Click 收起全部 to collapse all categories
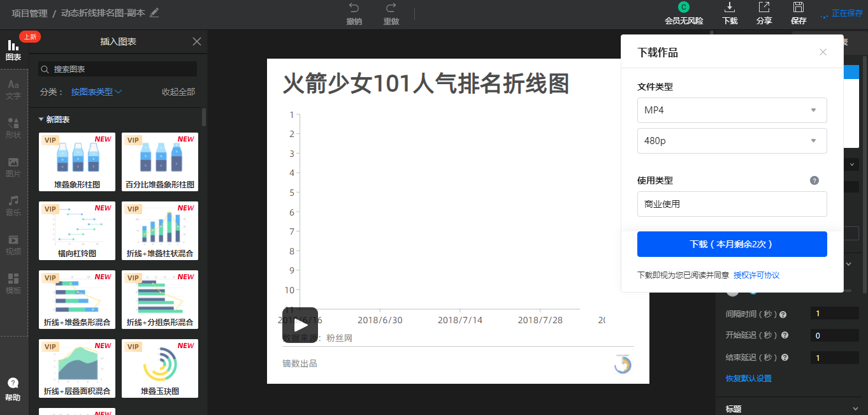 (178, 92)
